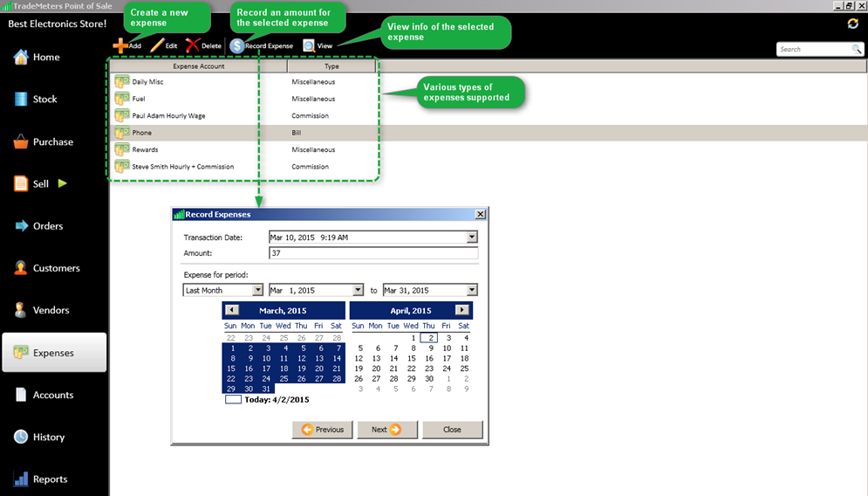Open Stock from the sidebar
Image resolution: width=868 pixels, height=496 pixels.
[44, 100]
